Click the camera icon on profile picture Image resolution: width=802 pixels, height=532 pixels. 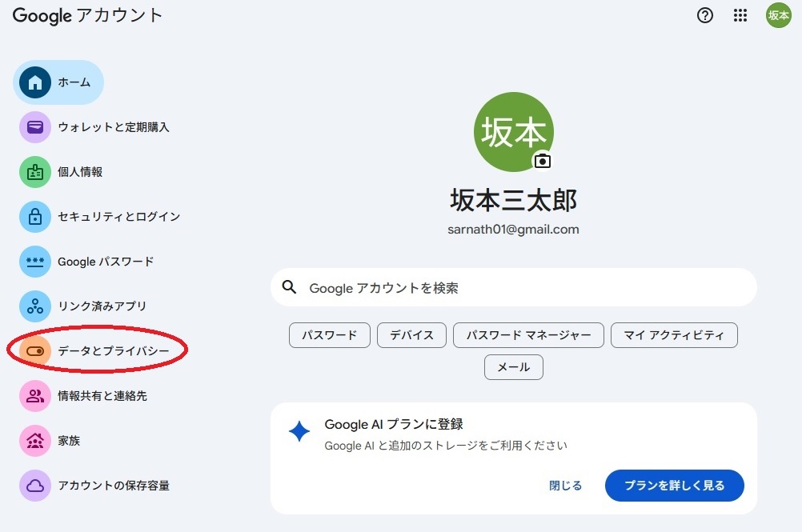(x=543, y=161)
